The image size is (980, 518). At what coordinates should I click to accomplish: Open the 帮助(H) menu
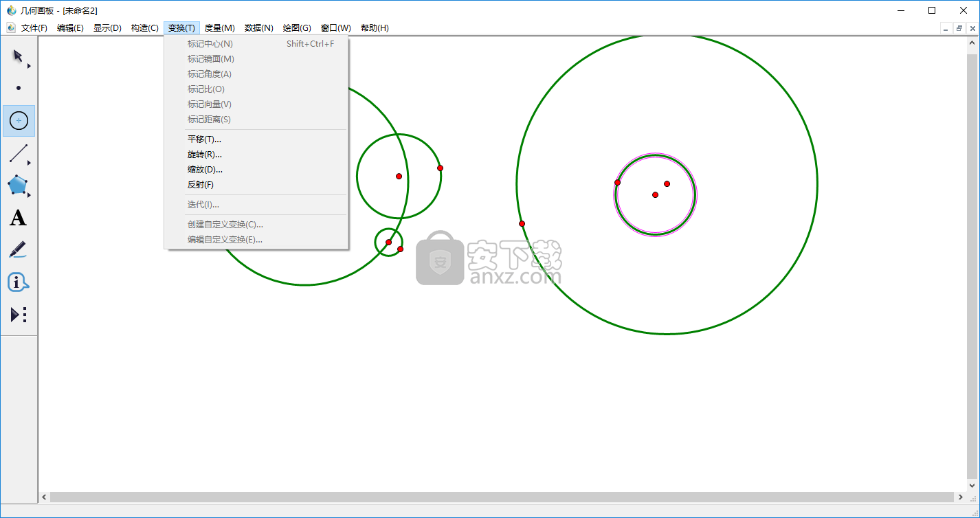pyautogui.click(x=375, y=28)
